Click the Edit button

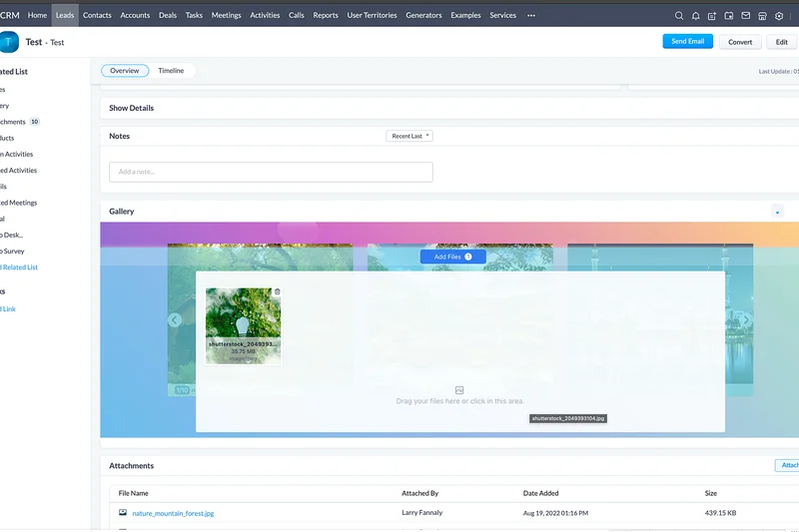[x=782, y=42]
